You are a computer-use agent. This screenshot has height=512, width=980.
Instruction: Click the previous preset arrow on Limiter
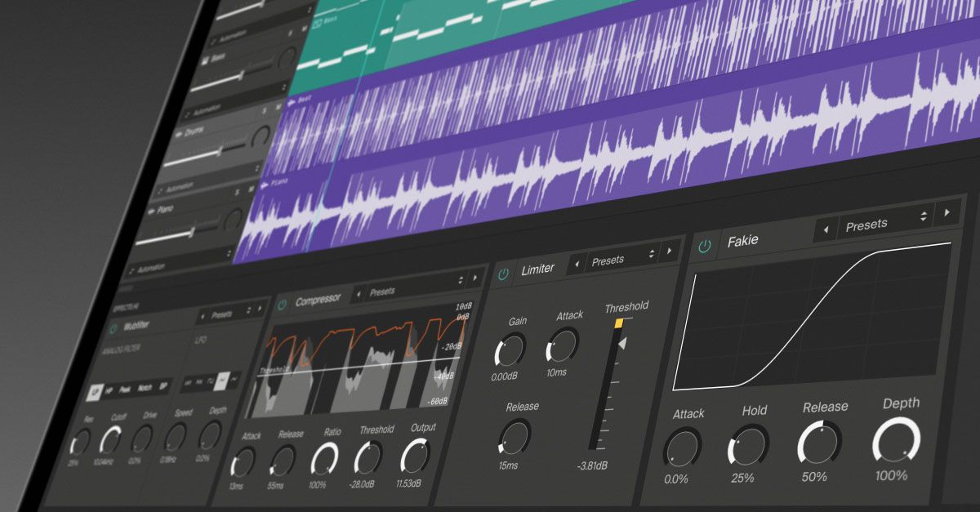point(577,265)
